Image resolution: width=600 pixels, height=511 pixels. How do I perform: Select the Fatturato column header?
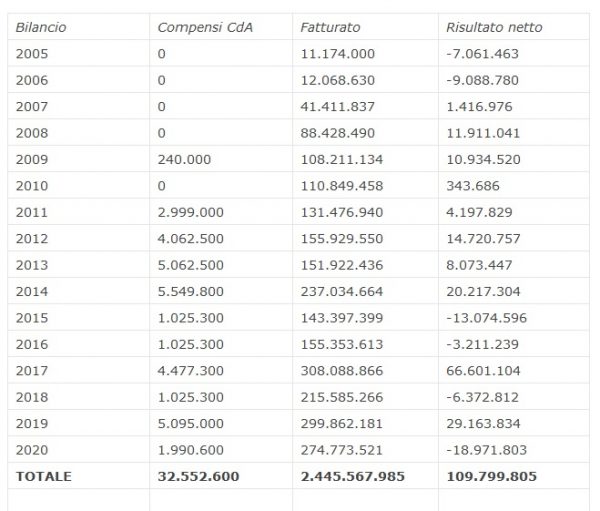(330, 27)
